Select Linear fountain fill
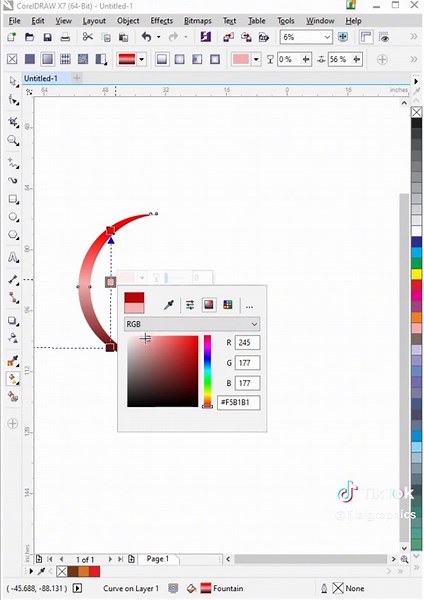 pos(162,59)
